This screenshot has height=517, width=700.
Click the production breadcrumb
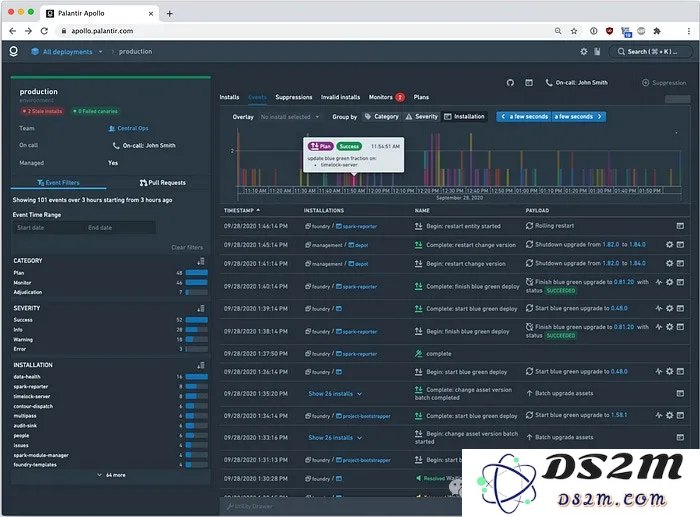click(135, 51)
